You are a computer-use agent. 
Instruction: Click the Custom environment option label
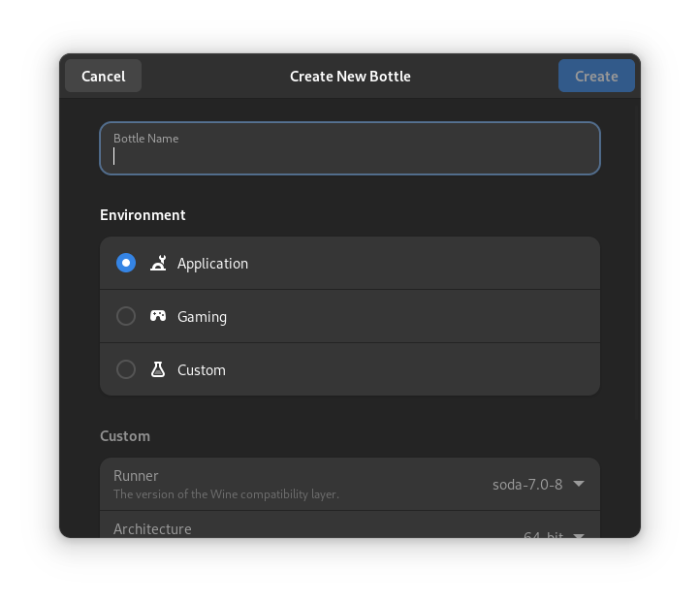pos(202,370)
